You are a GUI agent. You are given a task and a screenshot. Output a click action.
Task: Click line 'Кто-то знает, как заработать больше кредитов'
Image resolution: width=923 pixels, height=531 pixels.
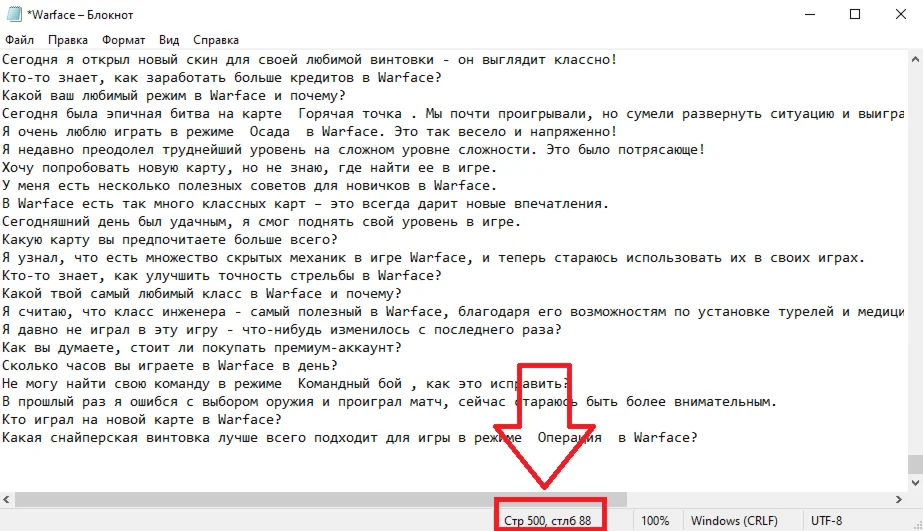221,78
